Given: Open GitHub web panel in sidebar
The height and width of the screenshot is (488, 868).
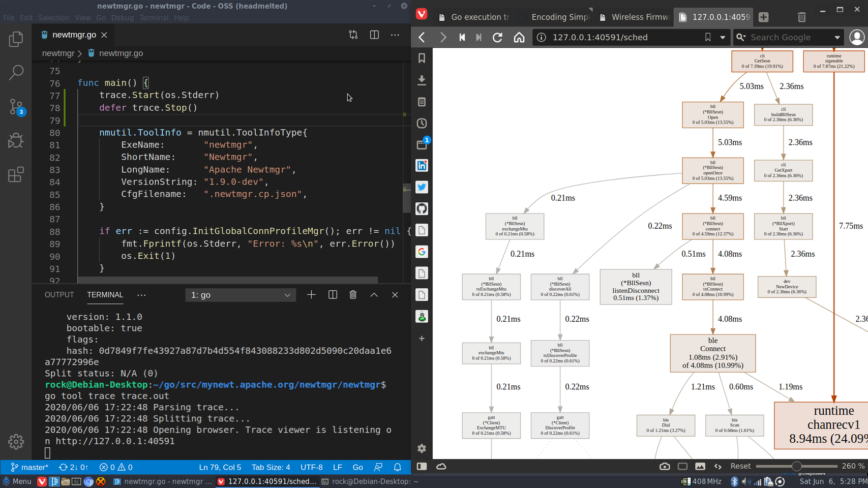Looking at the screenshot, I should click(x=422, y=209).
